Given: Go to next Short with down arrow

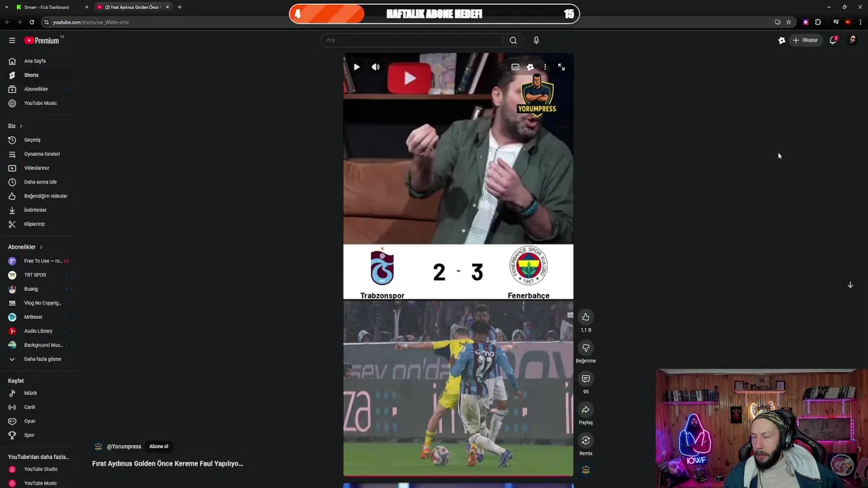Looking at the screenshot, I should coord(850,285).
